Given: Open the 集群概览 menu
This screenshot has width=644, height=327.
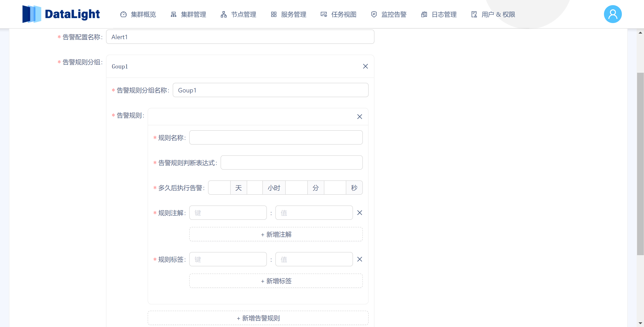Looking at the screenshot, I should (138, 15).
